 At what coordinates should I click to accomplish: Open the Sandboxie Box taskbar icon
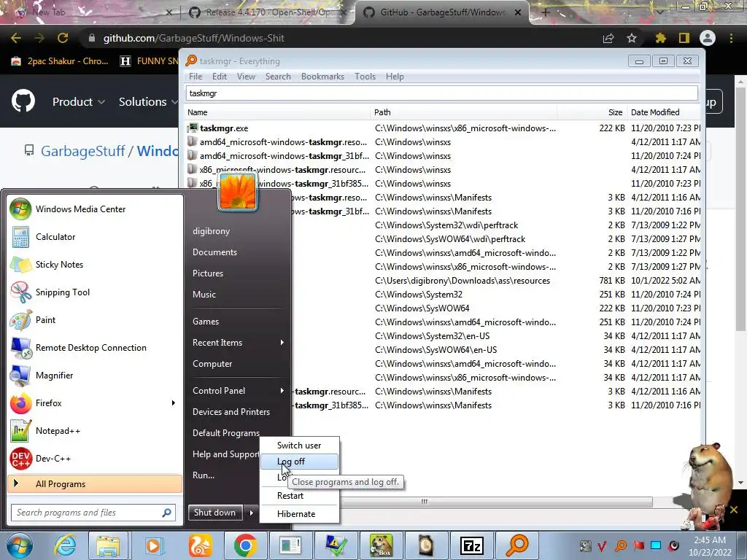pyautogui.click(x=381, y=545)
